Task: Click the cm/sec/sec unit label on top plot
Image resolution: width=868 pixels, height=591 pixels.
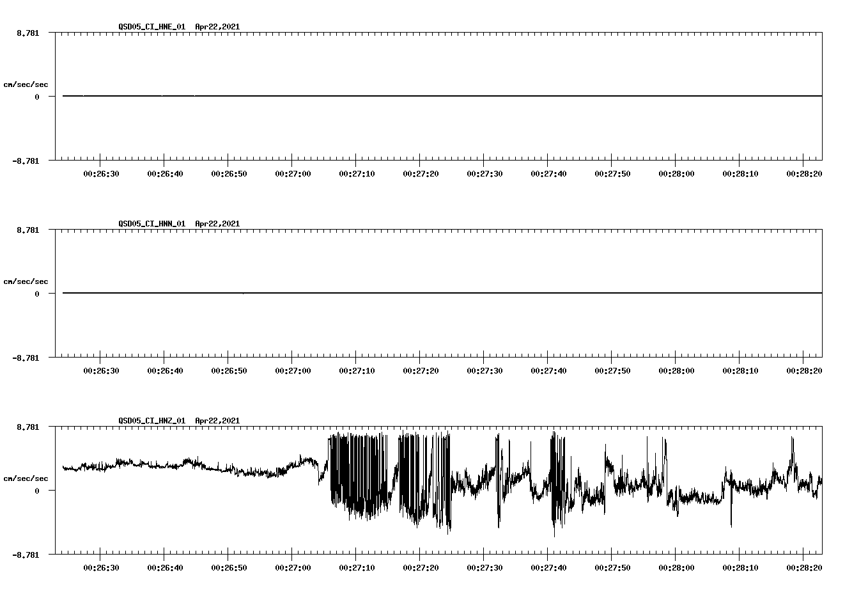Action: point(26,83)
